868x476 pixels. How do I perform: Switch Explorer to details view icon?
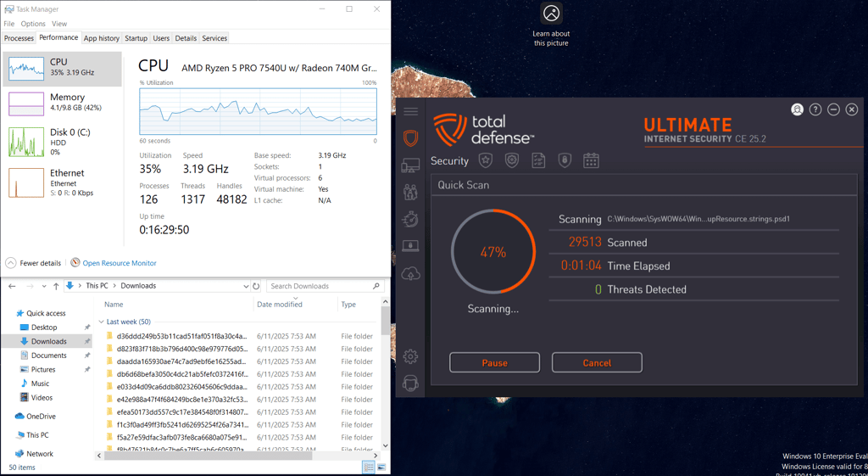pos(369,468)
